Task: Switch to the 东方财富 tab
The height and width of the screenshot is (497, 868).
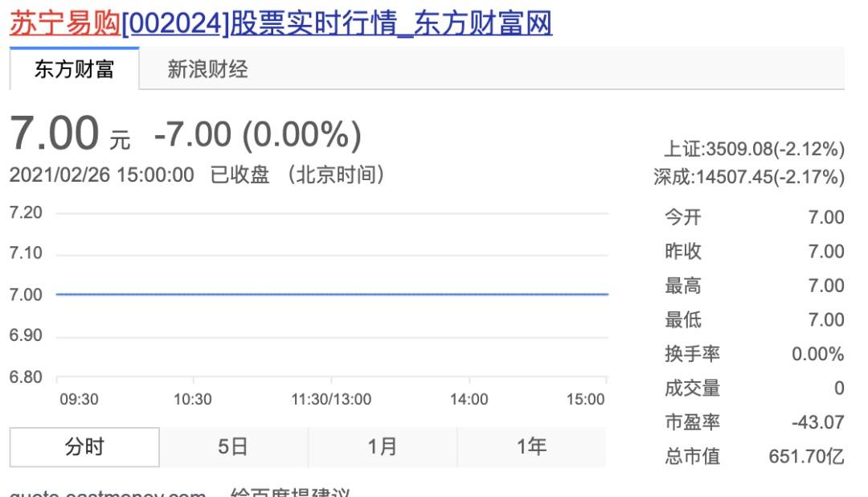Action: (x=74, y=69)
